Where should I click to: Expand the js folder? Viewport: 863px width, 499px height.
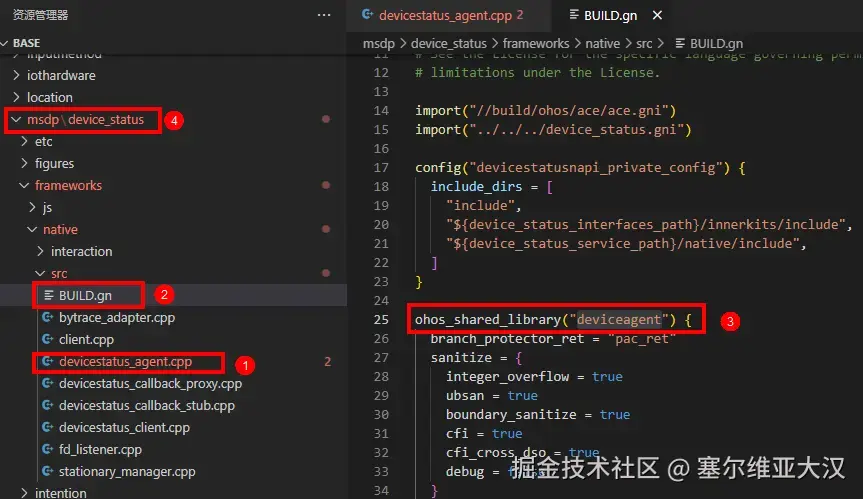(32, 207)
